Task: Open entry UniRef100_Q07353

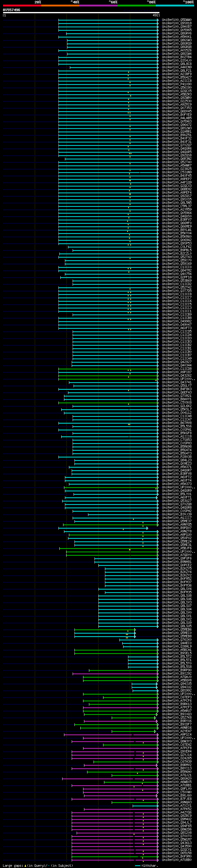Action: pos(177,108)
